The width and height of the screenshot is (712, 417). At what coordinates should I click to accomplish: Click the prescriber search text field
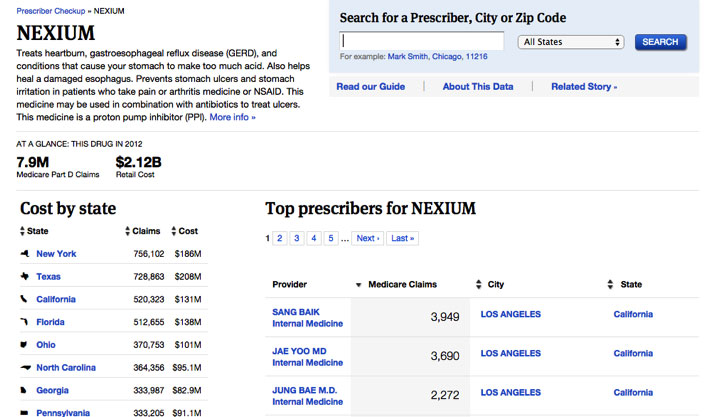pyautogui.click(x=421, y=41)
